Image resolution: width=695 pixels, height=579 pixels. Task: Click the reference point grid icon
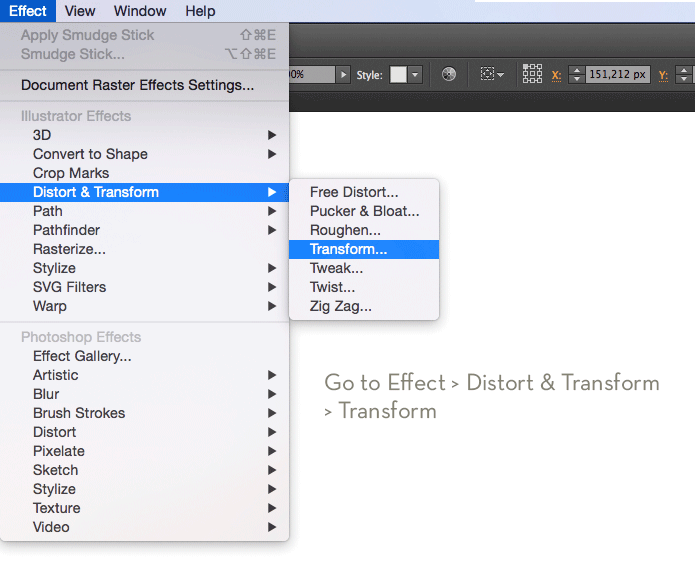tap(532, 75)
